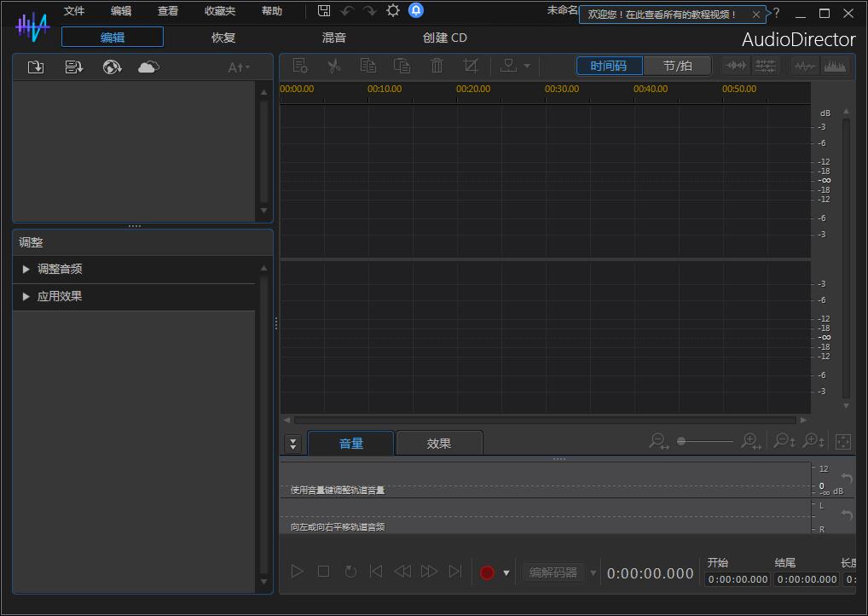Switch to the 创建 CD room tab
Viewport: 868px width, 616px height.
(444, 38)
